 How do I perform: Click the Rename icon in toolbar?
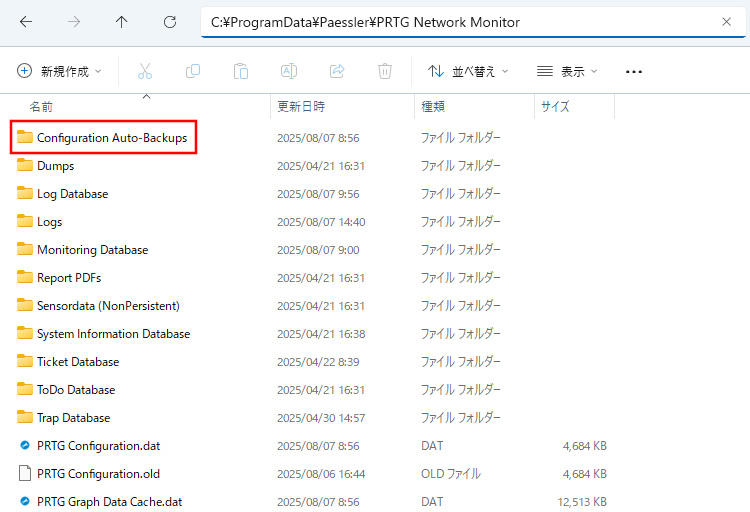pos(289,71)
